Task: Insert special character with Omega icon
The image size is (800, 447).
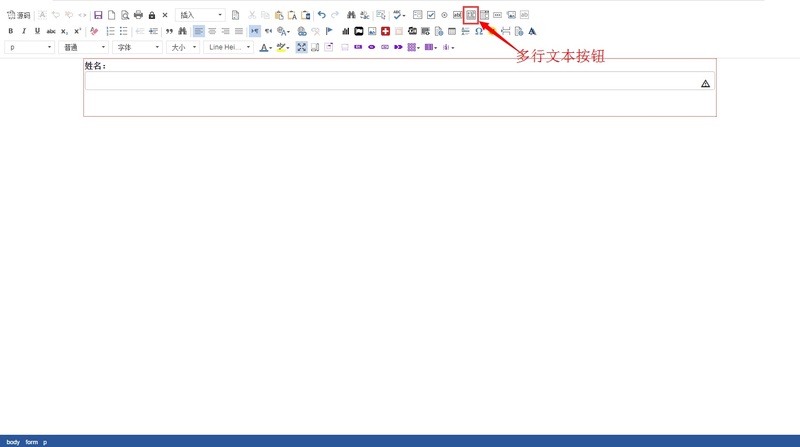Action: (x=479, y=31)
